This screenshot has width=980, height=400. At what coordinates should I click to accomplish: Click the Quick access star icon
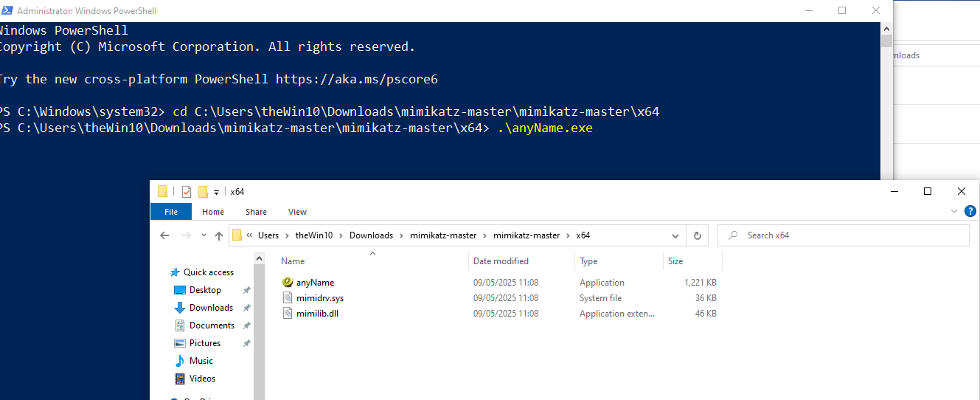(175, 272)
